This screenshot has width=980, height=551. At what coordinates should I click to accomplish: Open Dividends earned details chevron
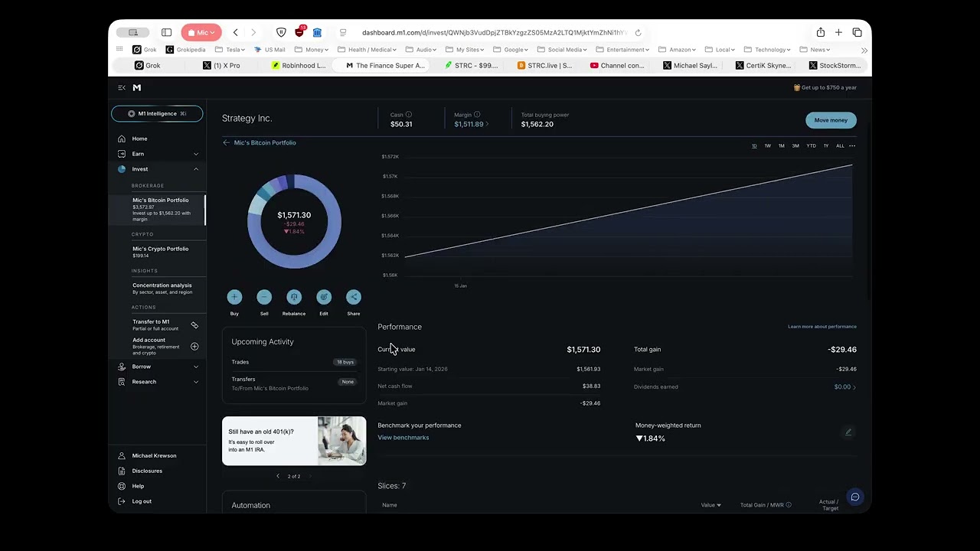tap(854, 387)
